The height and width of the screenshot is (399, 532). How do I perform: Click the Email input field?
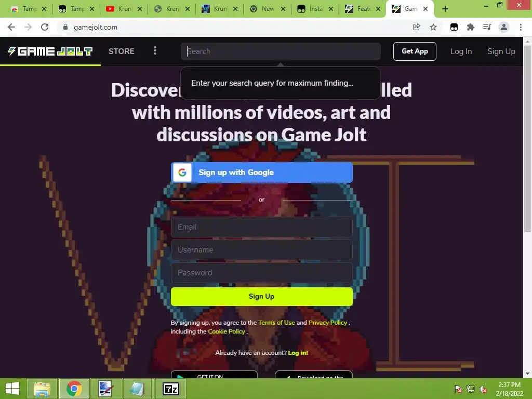[x=262, y=227]
